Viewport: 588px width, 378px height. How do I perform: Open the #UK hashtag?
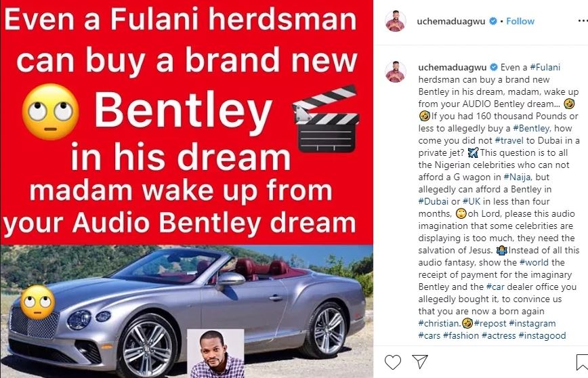click(x=471, y=201)
